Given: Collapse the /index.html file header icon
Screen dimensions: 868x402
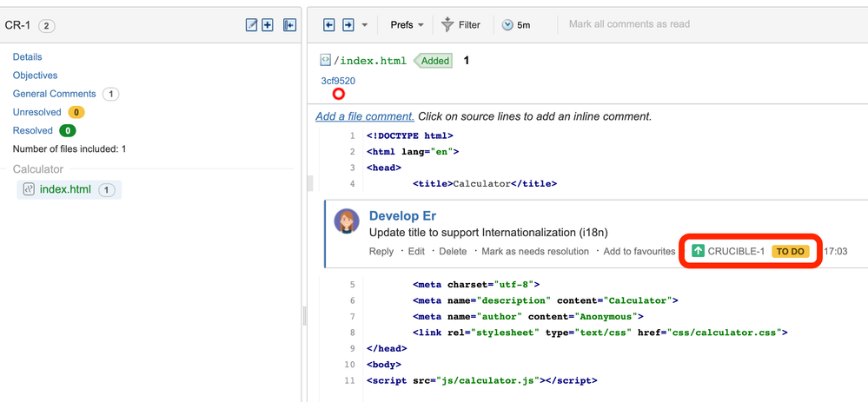Looking at the screenshot, I should (x=326, y=61).
